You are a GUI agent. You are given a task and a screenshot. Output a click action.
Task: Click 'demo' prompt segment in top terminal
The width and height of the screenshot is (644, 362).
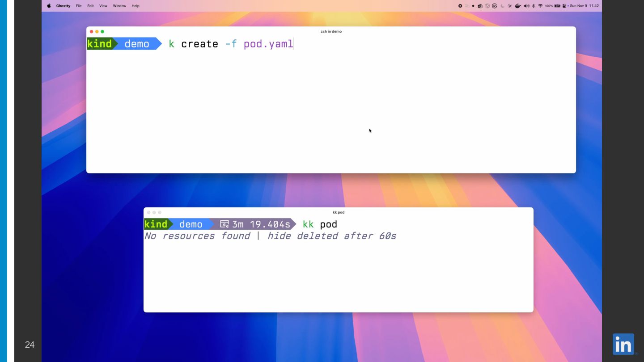tap(137, 44)
